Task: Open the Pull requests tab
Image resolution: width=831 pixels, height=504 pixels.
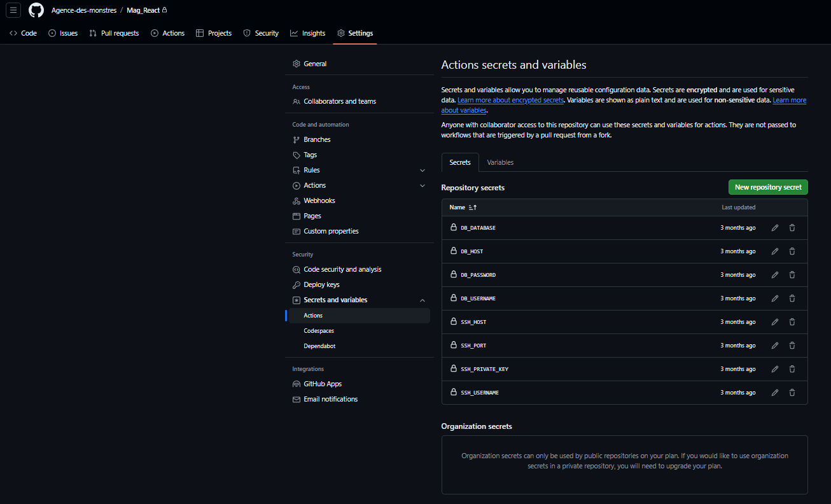Action: click(114, 33)
